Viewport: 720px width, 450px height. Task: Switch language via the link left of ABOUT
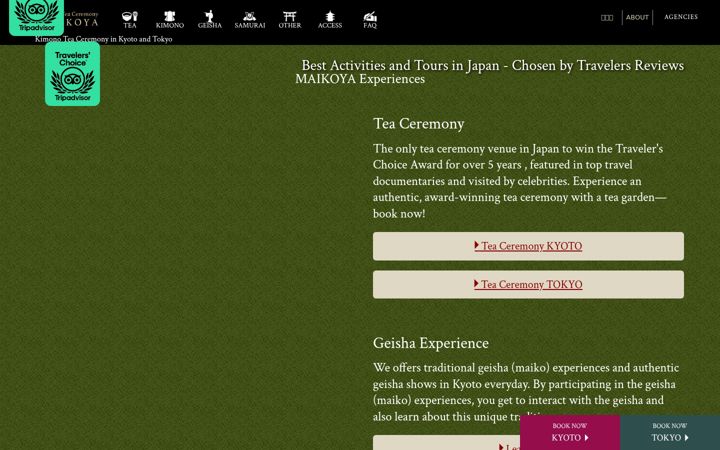[607, 17]
